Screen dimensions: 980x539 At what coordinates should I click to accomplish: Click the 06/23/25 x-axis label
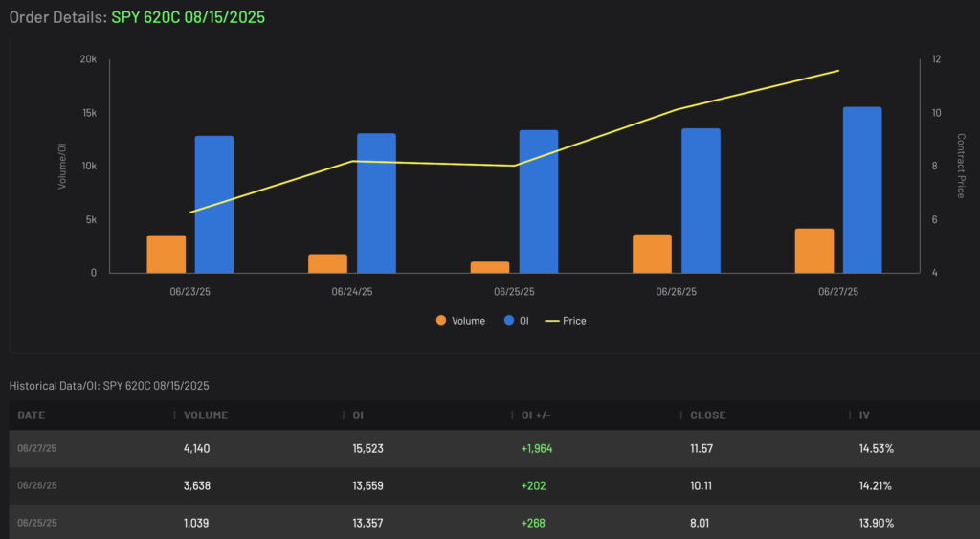(x=190, y=291)
